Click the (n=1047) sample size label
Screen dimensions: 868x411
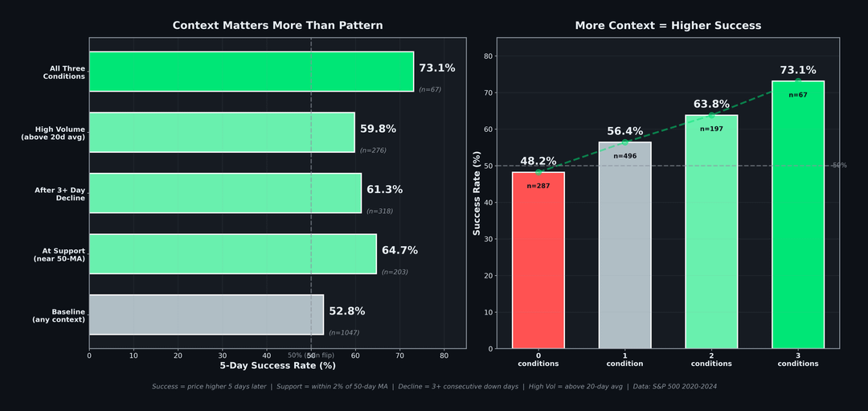coord(344,332)
